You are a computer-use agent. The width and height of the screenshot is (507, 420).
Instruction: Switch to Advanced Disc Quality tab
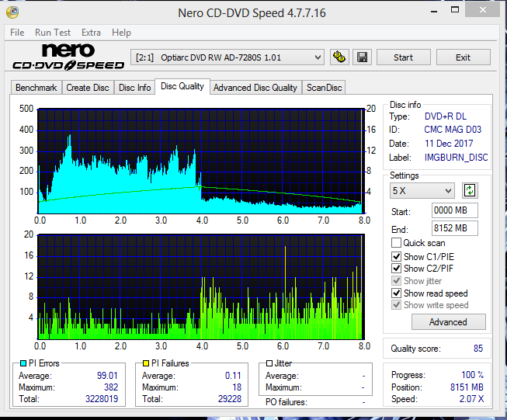[x=255, y=88]
